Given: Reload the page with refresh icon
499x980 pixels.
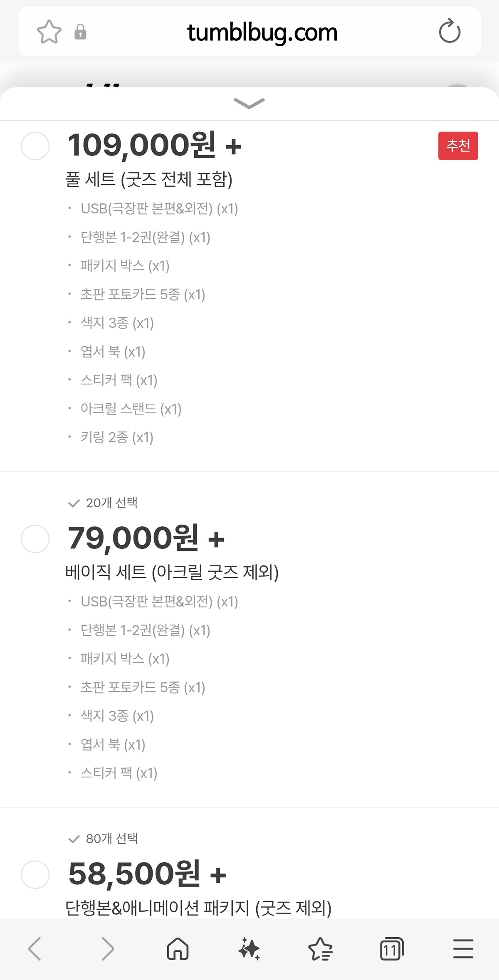Looking at the screenshot, I should [450, 32].
